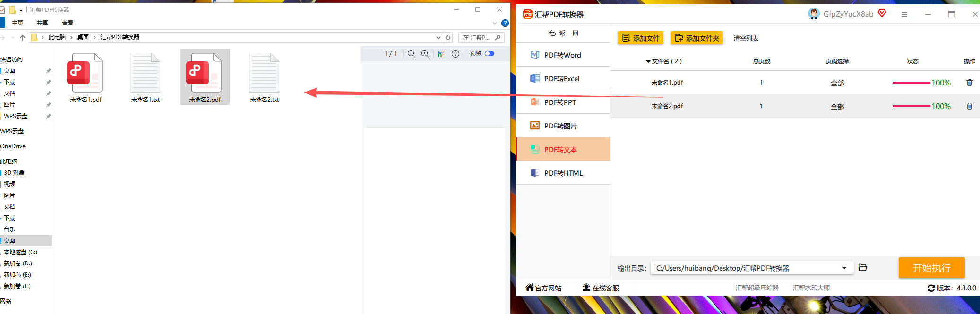Screen dimensions: 980x314
Task: Open 3D 对象 in navigation pane
Action: pos(14,173)
